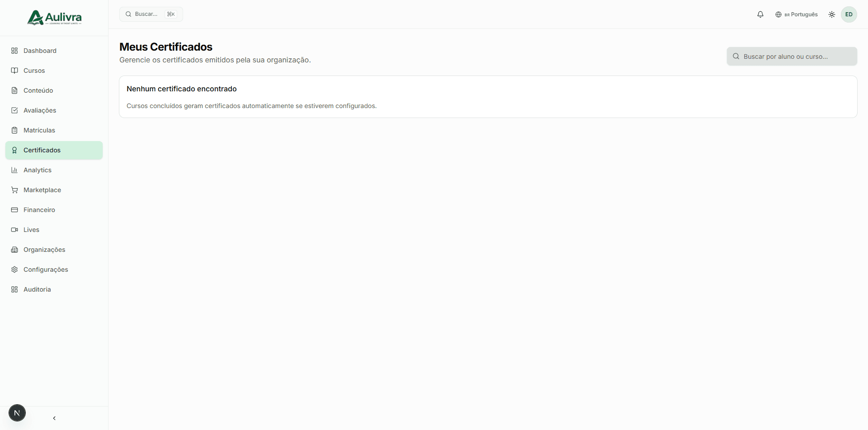
Task: Click the Analytics bar chart icon
Action: tap(14, 170)
